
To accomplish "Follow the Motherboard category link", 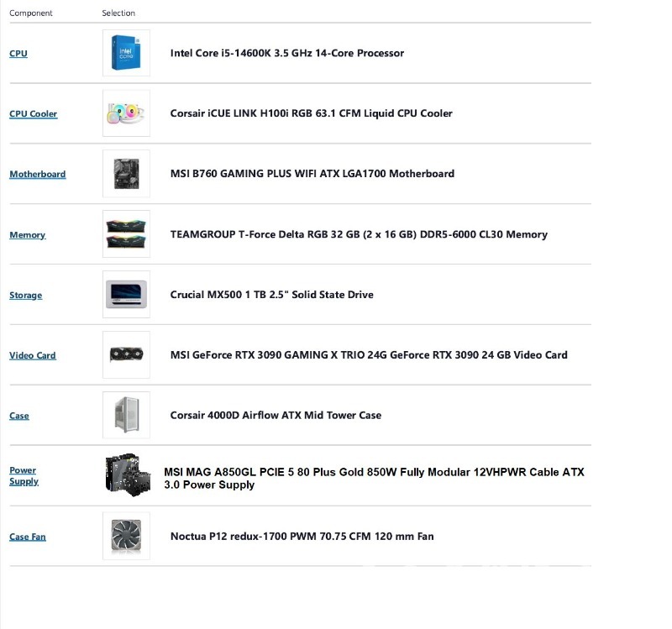I will [37, 175].
